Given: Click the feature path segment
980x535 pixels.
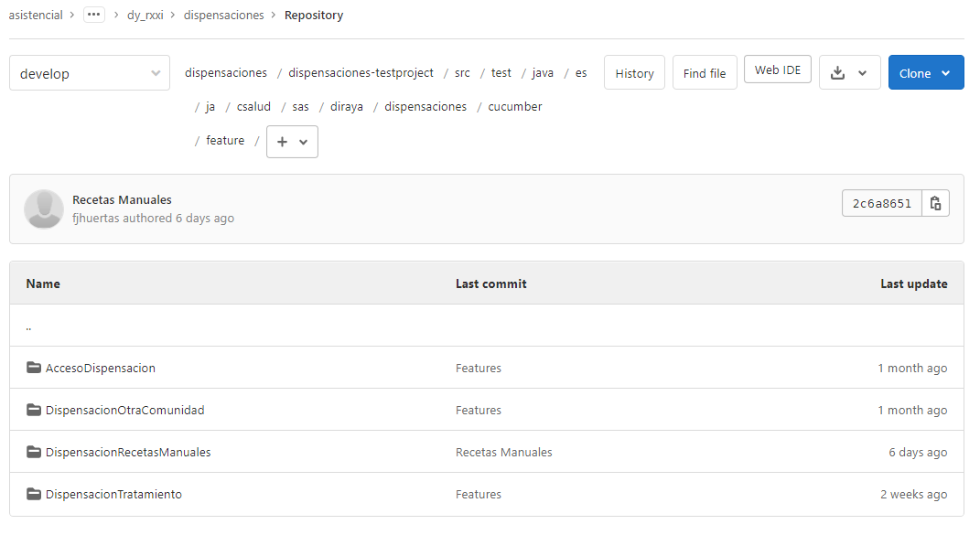Looking at the screenshot, I should (x=225, y=140).
